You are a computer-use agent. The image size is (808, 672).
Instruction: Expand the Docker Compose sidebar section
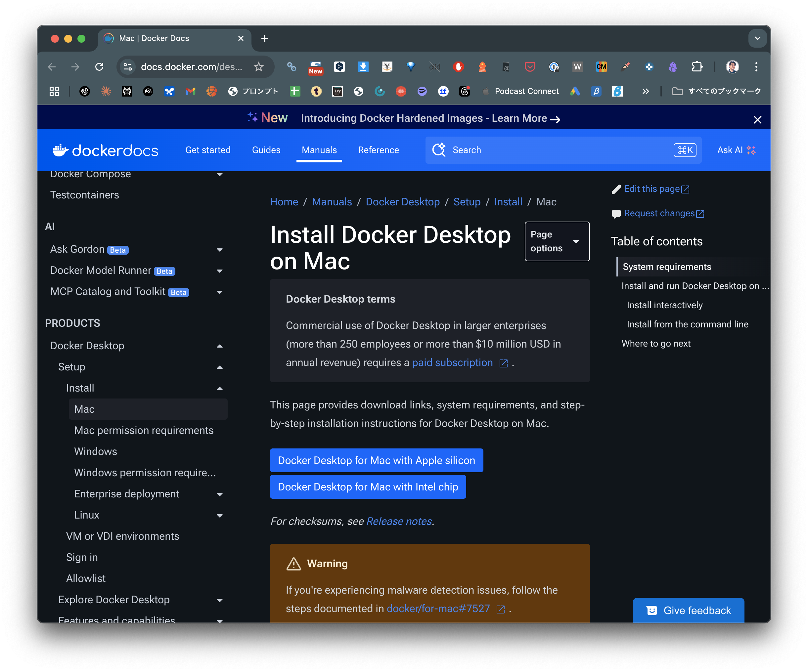click(220, 174)
